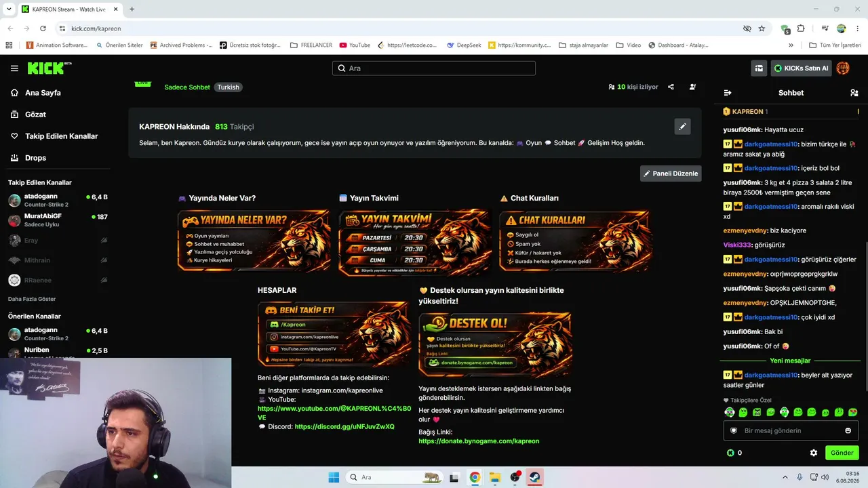Image resolution: width=868 pixels, height=488 pixels.
Task: Open the bookmarks apps grid icon
Action: click(x=9, y=45)
